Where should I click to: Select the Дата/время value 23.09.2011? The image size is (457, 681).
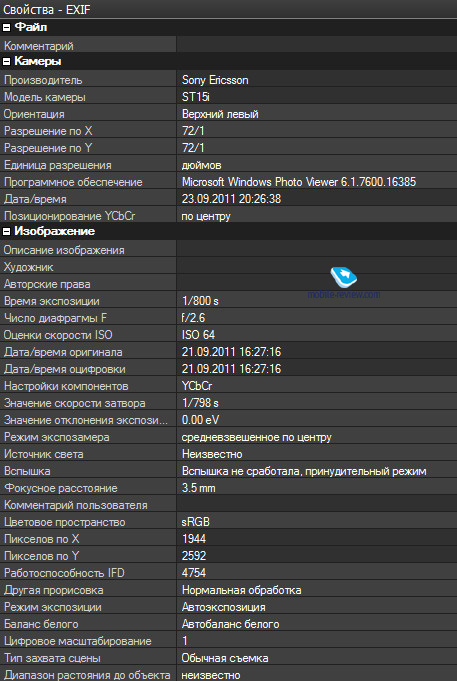point(232,199)
